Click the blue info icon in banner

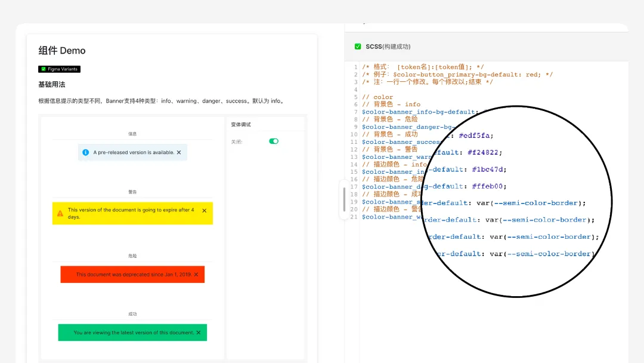[85, 152]
